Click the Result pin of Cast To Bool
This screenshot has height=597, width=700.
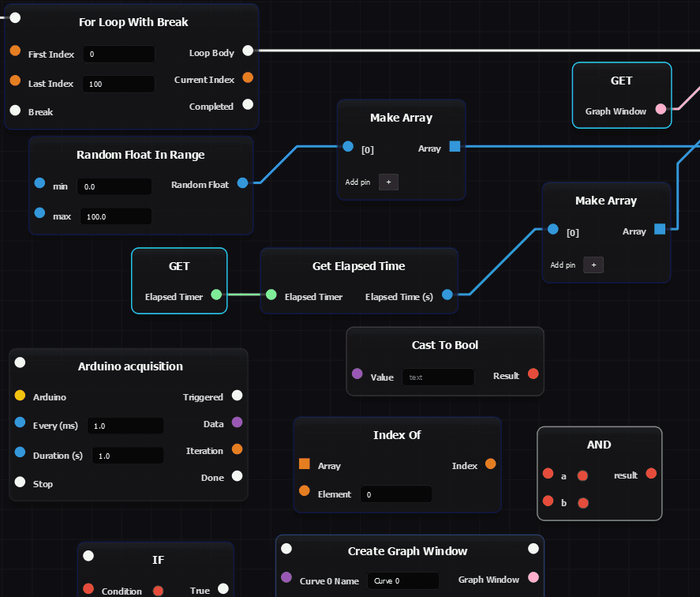[x=533, y=374]
